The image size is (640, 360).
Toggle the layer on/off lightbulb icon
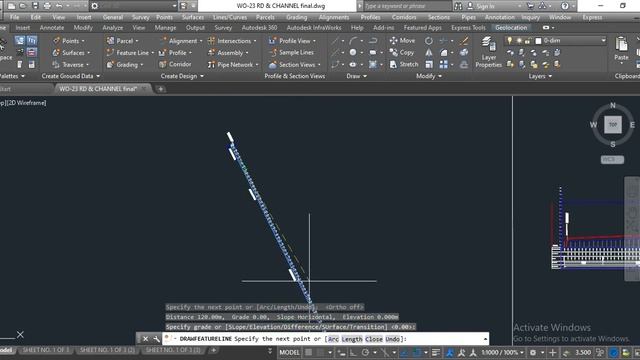[x=509, y=40]
